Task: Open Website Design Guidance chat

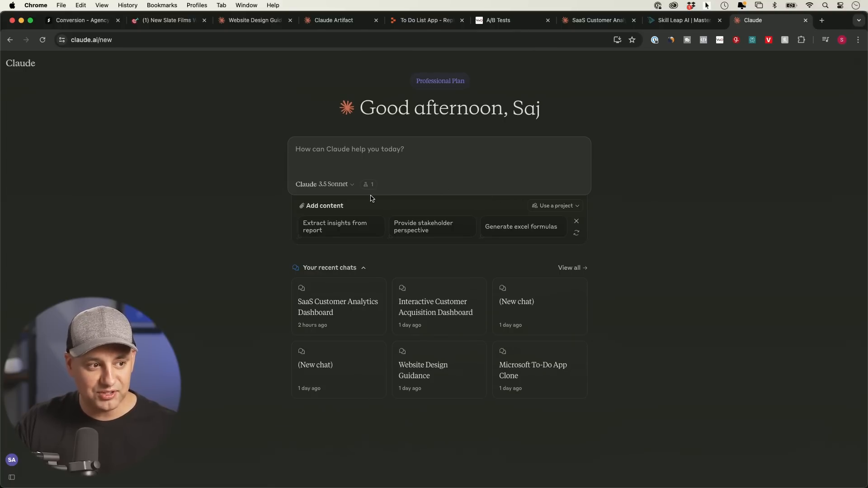Action: click(439, 370)
